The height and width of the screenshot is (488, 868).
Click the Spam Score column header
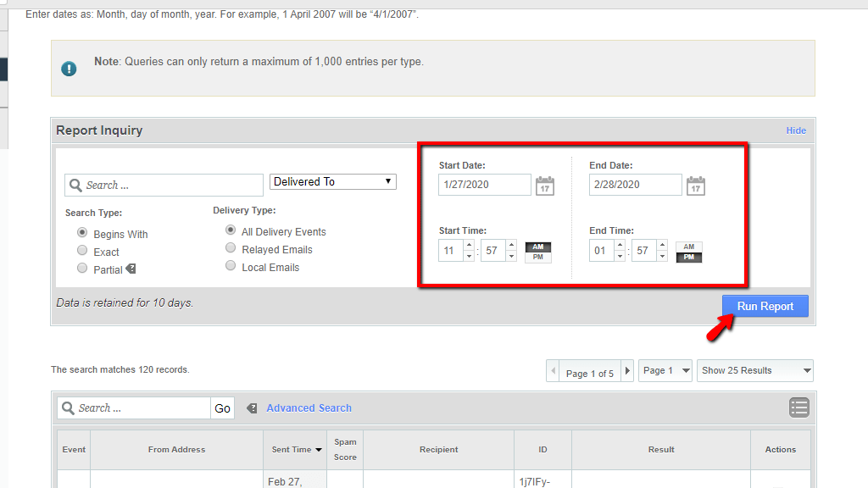(345, 450)
